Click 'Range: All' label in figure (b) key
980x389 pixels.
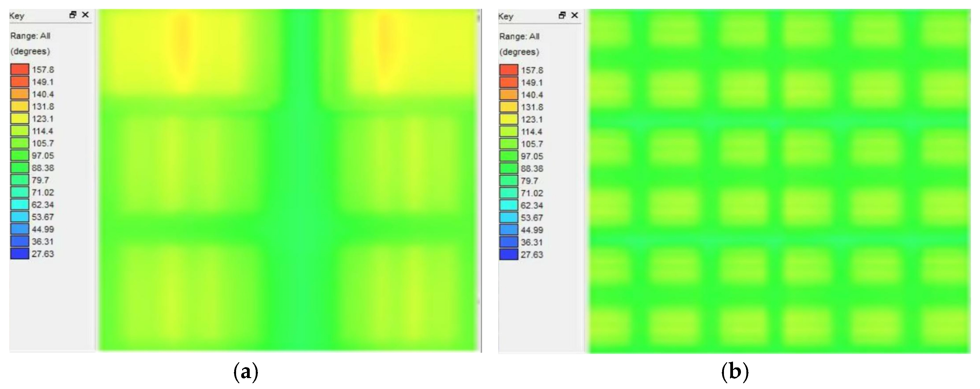[x=519, y=36]
